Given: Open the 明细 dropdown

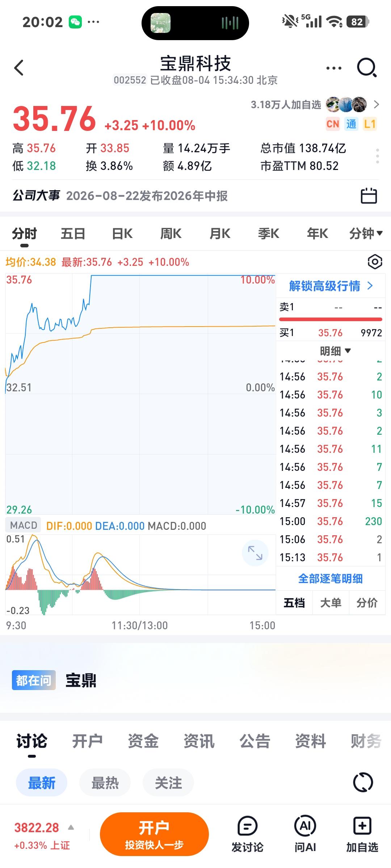Looking at the screenshot, I should coord(335,351).
